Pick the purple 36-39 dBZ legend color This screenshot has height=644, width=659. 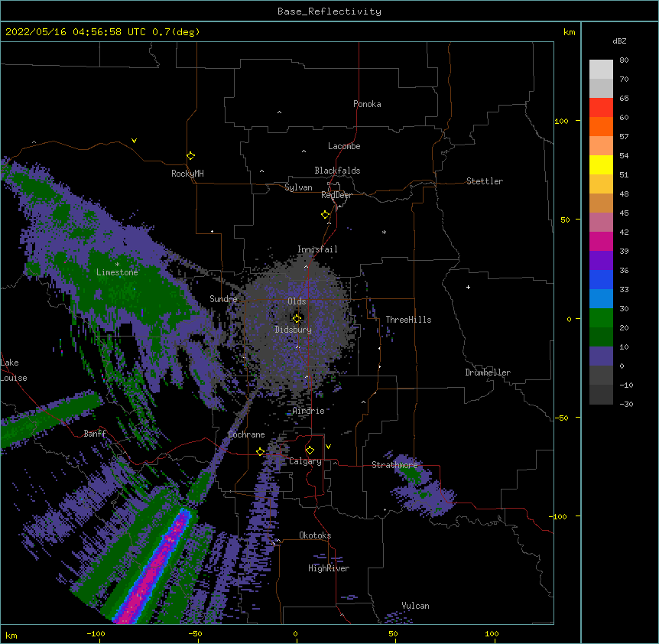pos(601,261)
